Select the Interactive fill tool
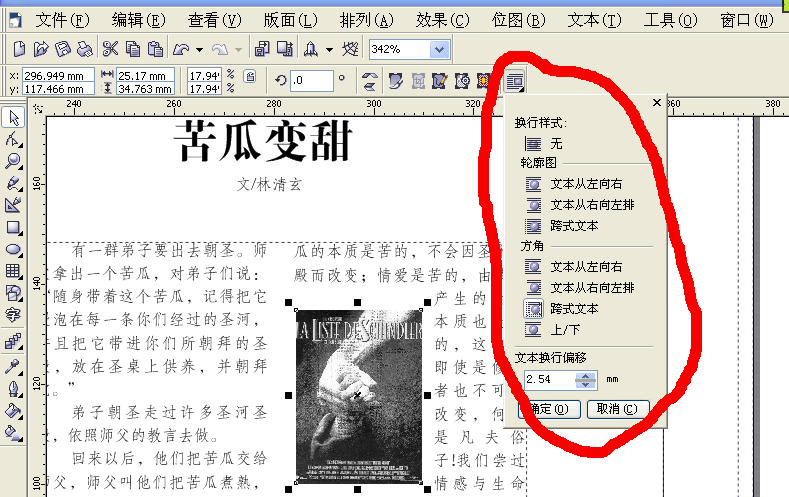 click(x=14, y=433)
